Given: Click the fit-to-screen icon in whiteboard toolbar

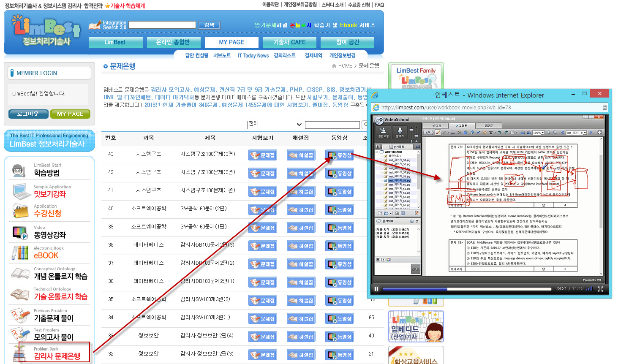Looking at the screenshot, I should (599, 133).
